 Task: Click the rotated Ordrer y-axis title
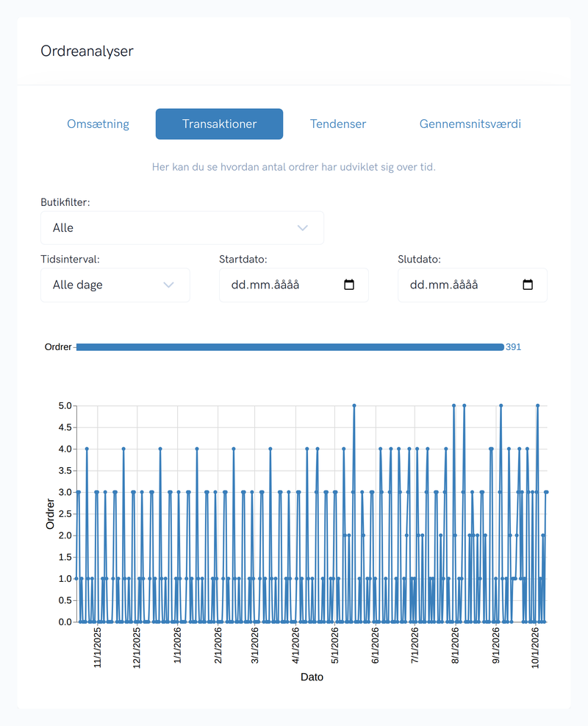pyautogui.click(x=50, y=514)
